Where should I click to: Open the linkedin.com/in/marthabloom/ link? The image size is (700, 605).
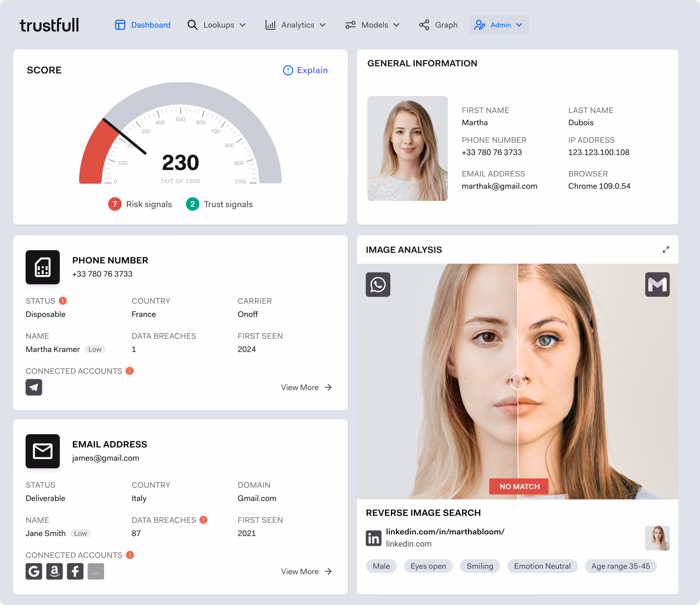(x=445, y=532)
